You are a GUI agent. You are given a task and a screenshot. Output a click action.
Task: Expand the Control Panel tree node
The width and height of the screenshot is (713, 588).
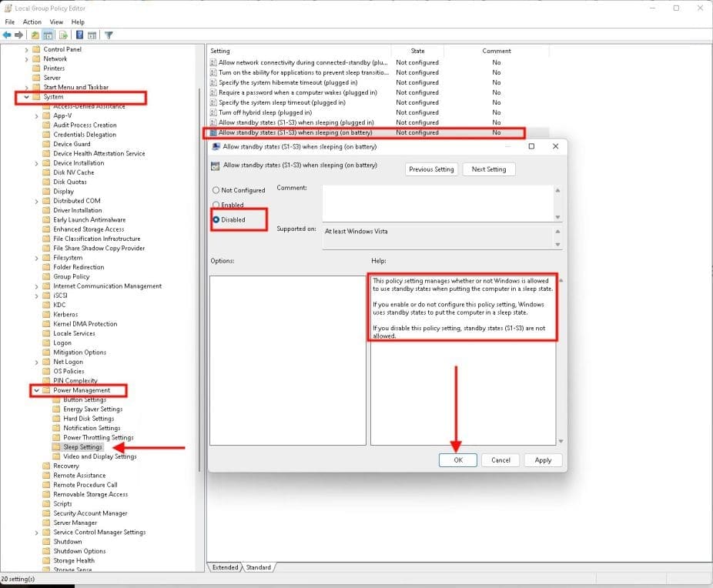[x=27, y=49]
